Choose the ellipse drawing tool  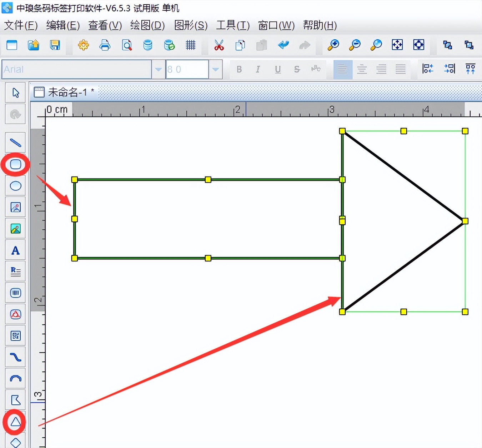coord(15,186)
